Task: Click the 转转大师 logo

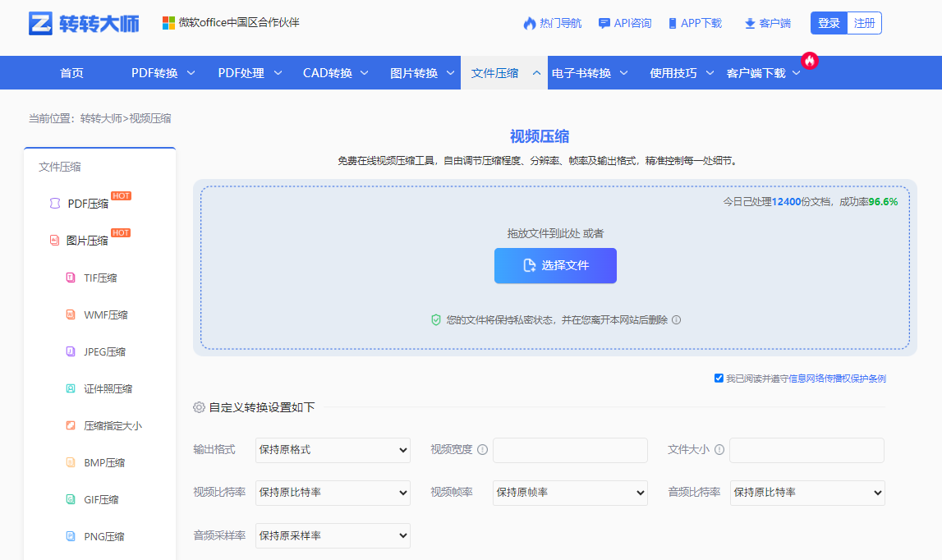Action: coord(84,24)
